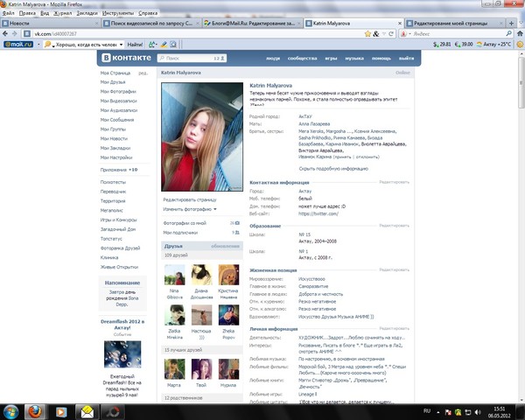Viewport: 525px width, 420px height.
Task: Click weather Актау +25°C indicator
Action: [x=493, y=45]
